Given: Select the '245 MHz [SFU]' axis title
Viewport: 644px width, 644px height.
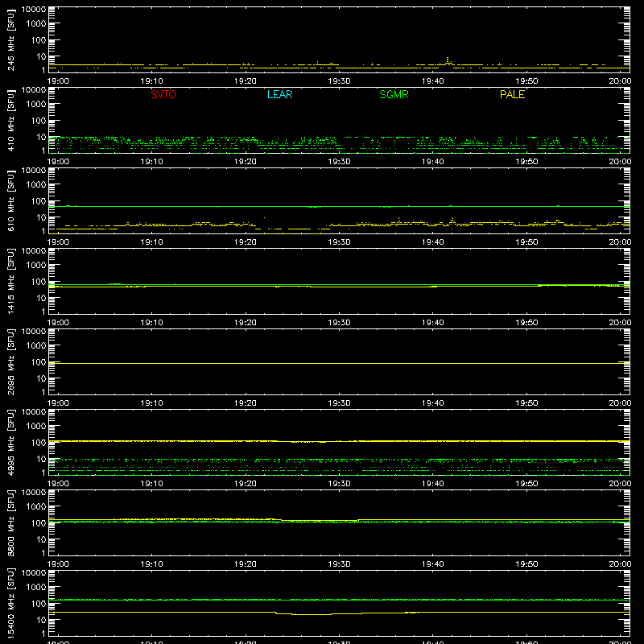Looking at the screenshot, I should [11, 39].
